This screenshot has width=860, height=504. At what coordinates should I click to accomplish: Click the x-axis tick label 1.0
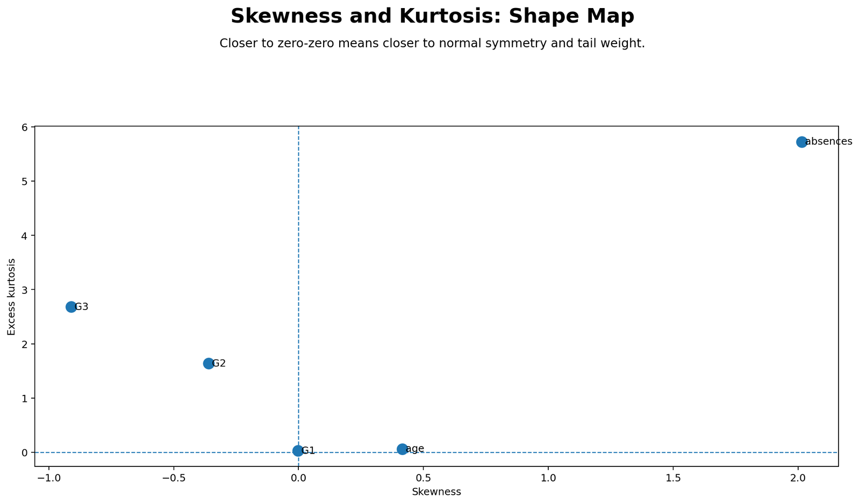[548, 478]
